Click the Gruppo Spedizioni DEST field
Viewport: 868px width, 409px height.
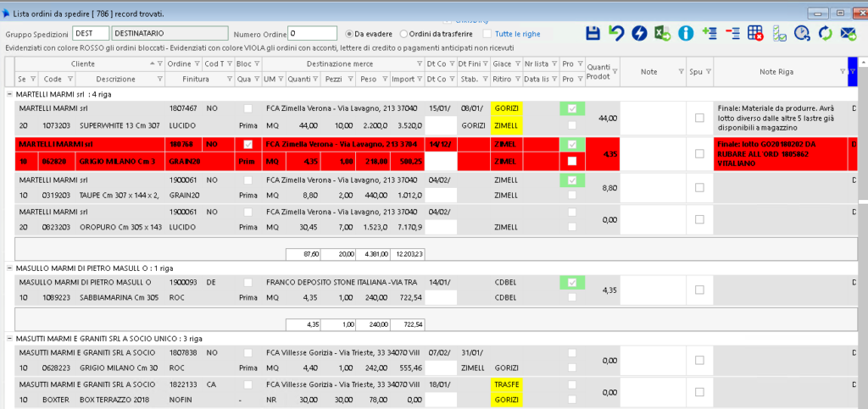click(x=91, y=33)
